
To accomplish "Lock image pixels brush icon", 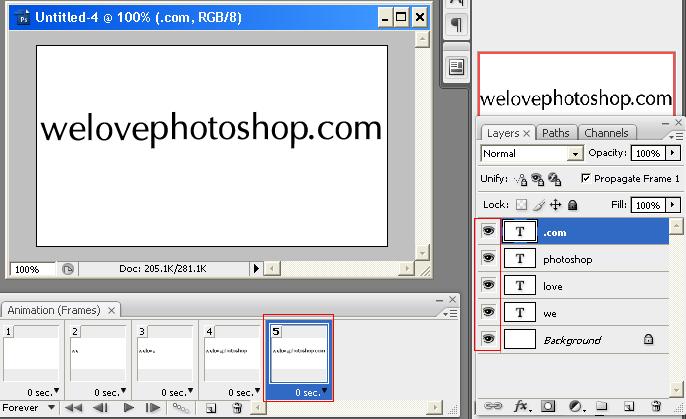I will 539,205.
